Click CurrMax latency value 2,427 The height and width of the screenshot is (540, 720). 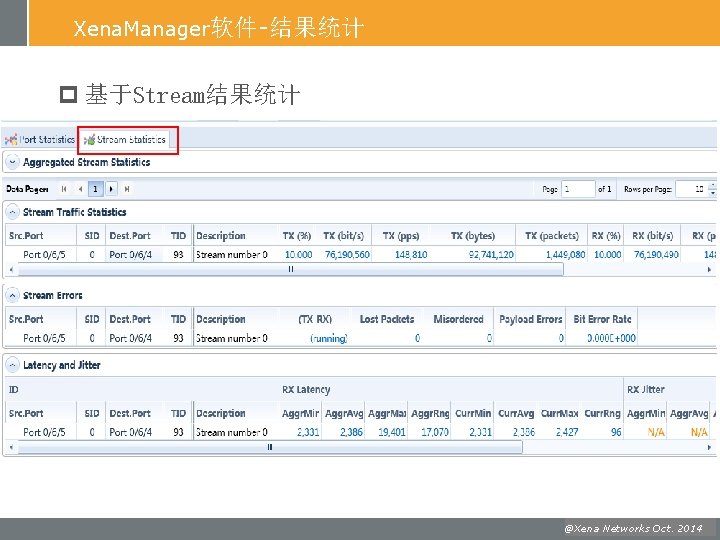567,432
